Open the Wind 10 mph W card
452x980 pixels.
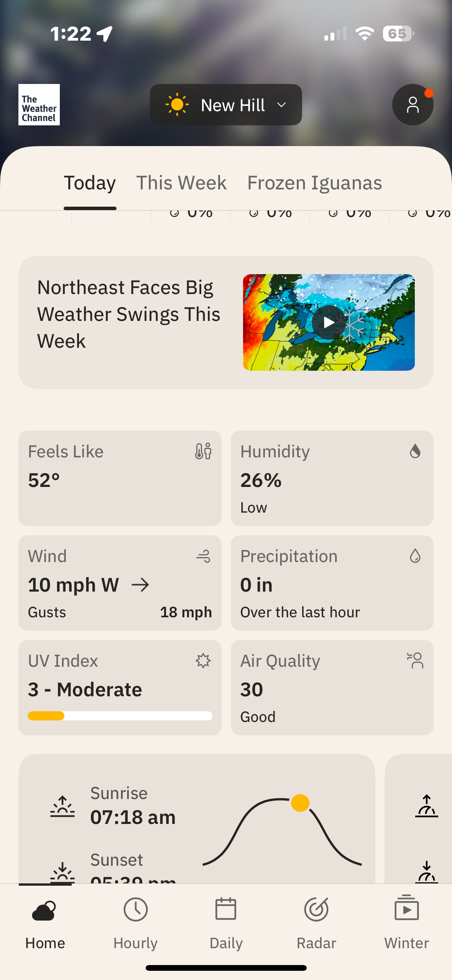coord(120,583)
